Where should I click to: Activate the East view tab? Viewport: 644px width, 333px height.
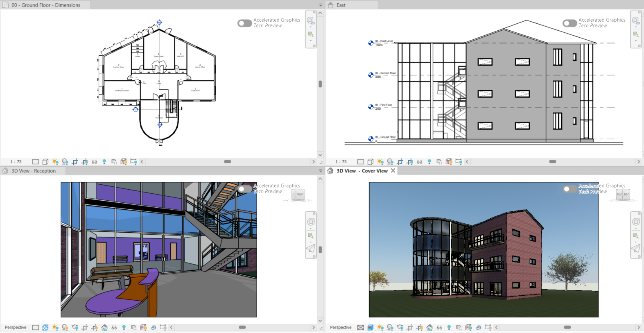tap(341, 5)
